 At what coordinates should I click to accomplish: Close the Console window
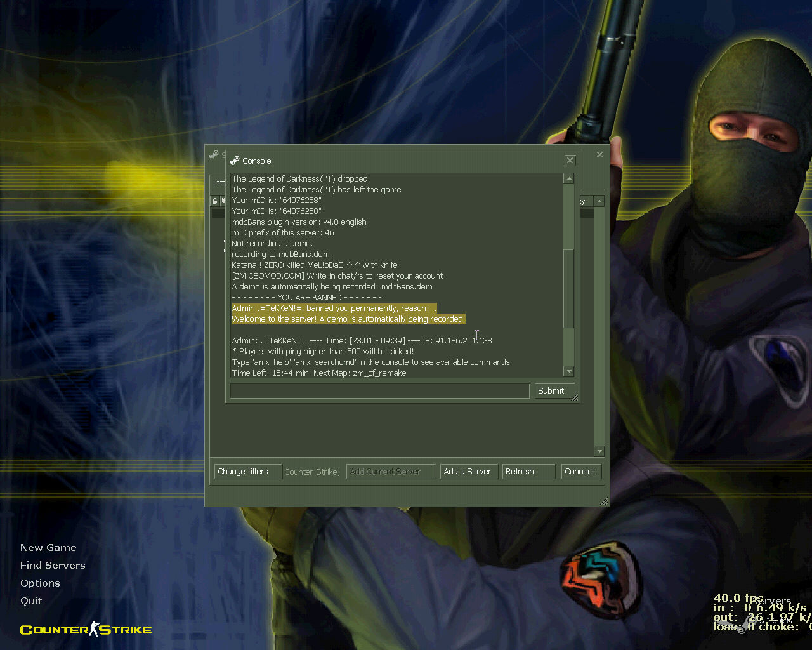tap(570, 161)
